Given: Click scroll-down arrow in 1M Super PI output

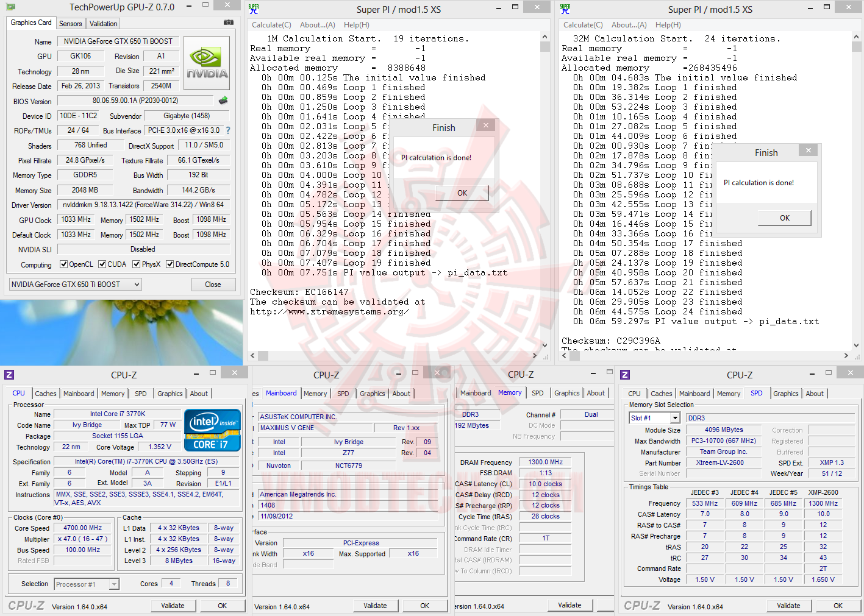Looking at the screenshot, I should (x=544, y=345).
